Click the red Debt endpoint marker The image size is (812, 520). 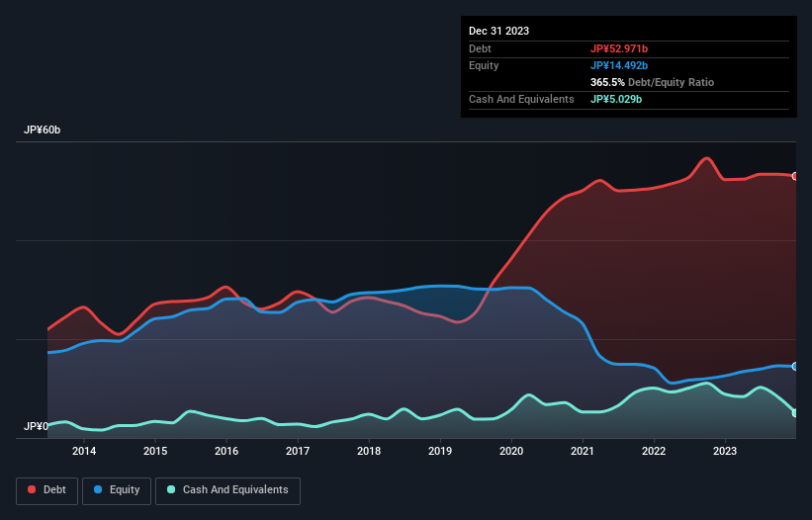(x=795, y=176)
